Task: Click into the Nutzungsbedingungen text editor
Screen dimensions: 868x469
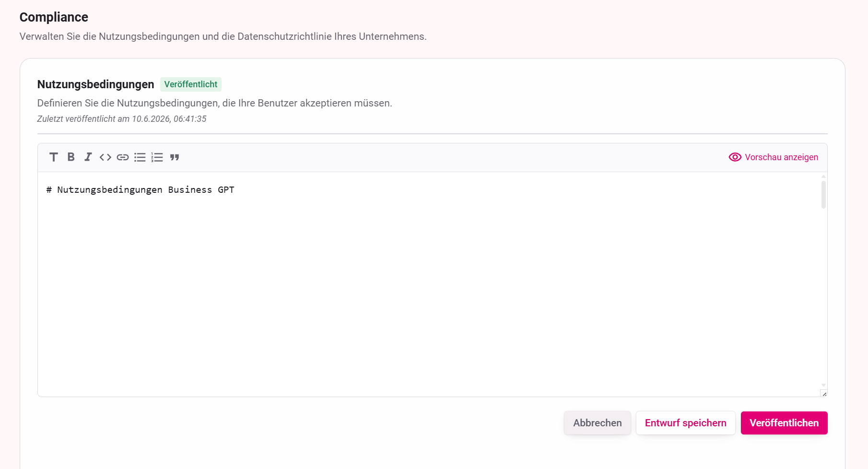Action: click(x=429, y=284)
